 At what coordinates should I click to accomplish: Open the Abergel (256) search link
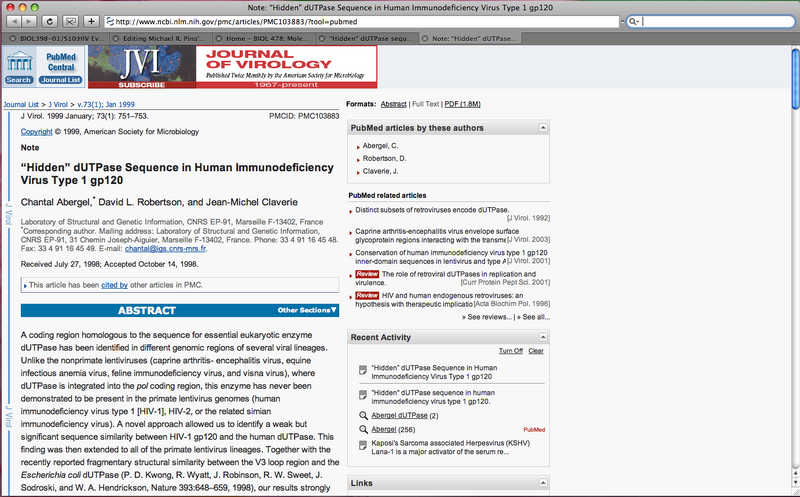pyautogui.click(x=384, y=430)
